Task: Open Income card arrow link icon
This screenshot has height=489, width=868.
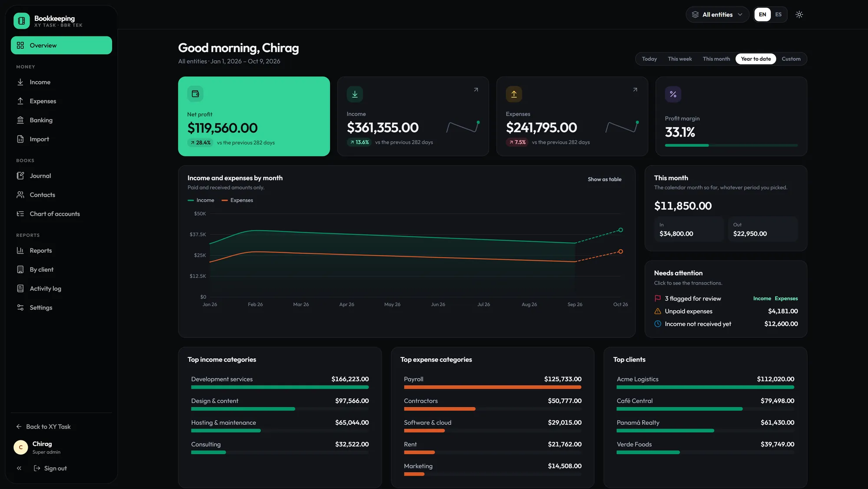Action: [x=476, y=90]
